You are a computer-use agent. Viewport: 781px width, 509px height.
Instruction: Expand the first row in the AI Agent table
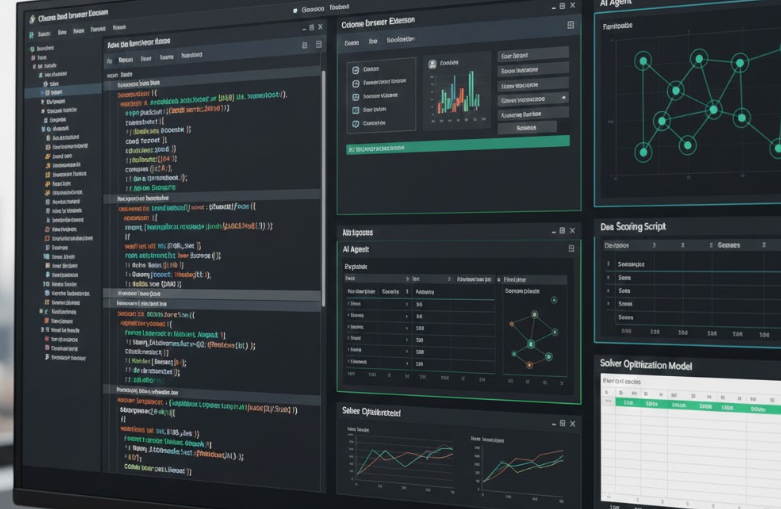tap(349, 303)
